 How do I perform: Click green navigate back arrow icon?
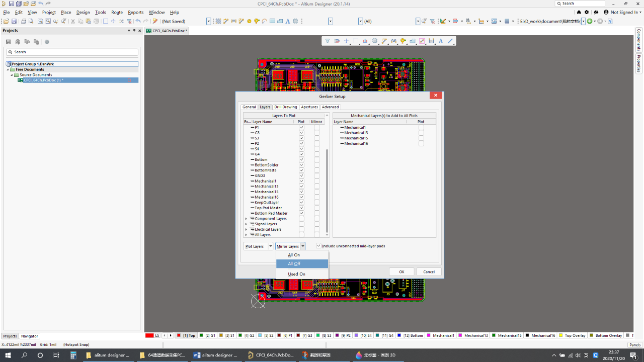[590, 21]
